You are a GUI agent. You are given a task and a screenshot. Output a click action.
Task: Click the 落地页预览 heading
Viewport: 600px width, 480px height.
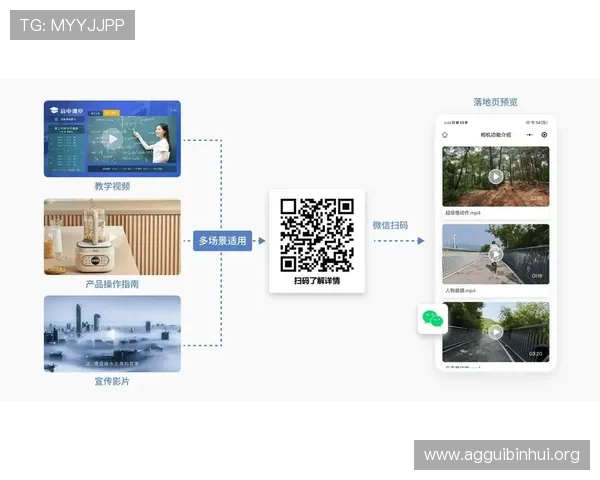coord(496,102)
